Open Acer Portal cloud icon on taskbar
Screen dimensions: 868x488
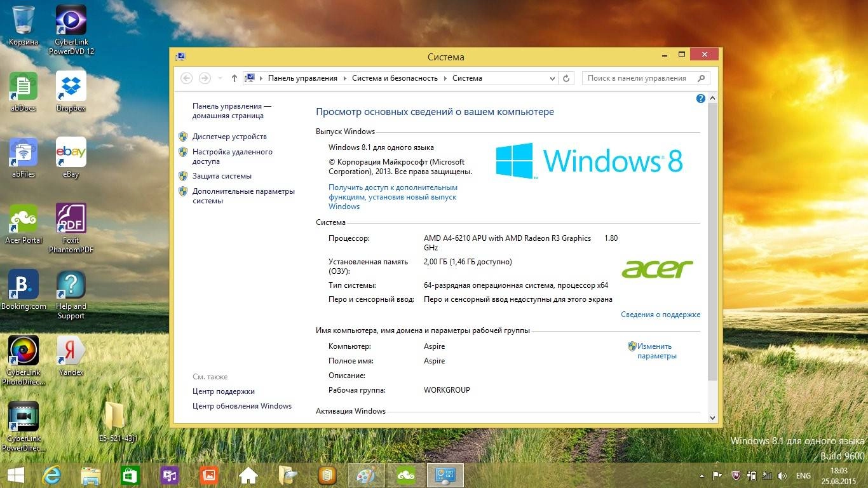pyautogui.click(x=406, y=475)
